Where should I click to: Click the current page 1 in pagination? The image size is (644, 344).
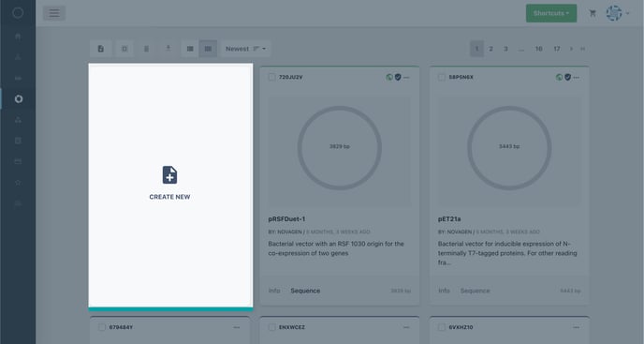point(476,49)
